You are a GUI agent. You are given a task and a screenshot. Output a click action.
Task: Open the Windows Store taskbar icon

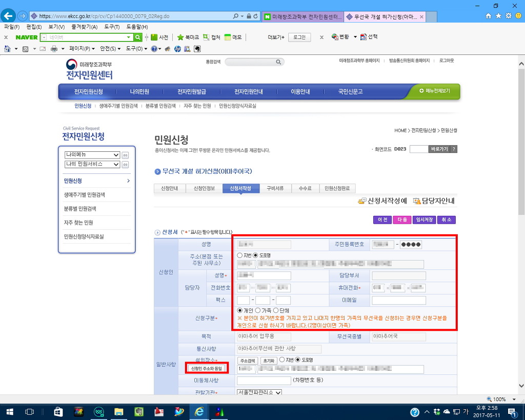58,412
